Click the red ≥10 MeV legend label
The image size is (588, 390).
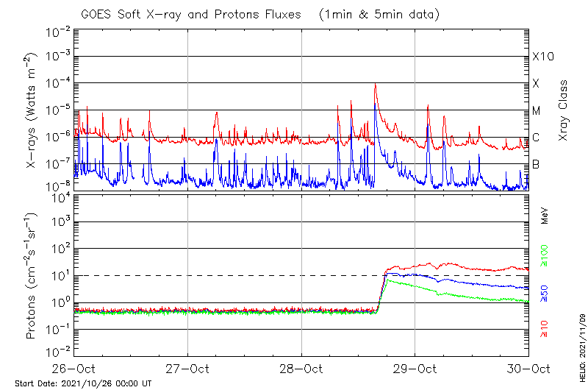pyautogui.click(x=545, y=330)
